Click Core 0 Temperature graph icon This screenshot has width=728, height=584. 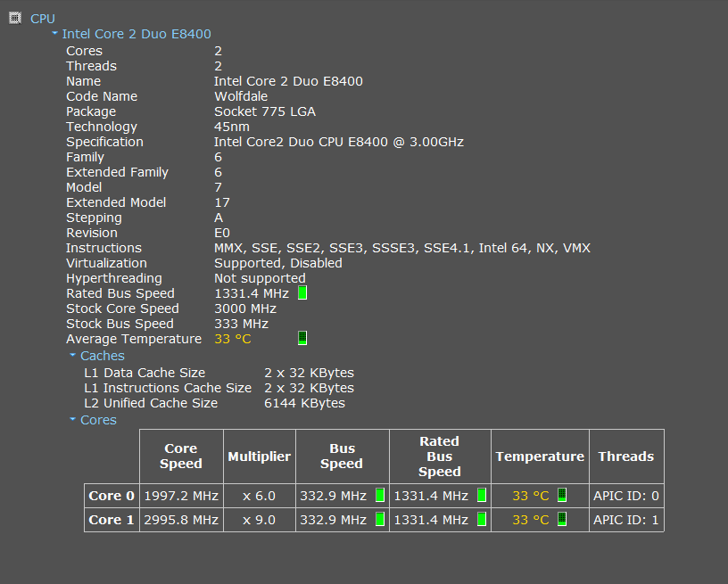(562, 495)
